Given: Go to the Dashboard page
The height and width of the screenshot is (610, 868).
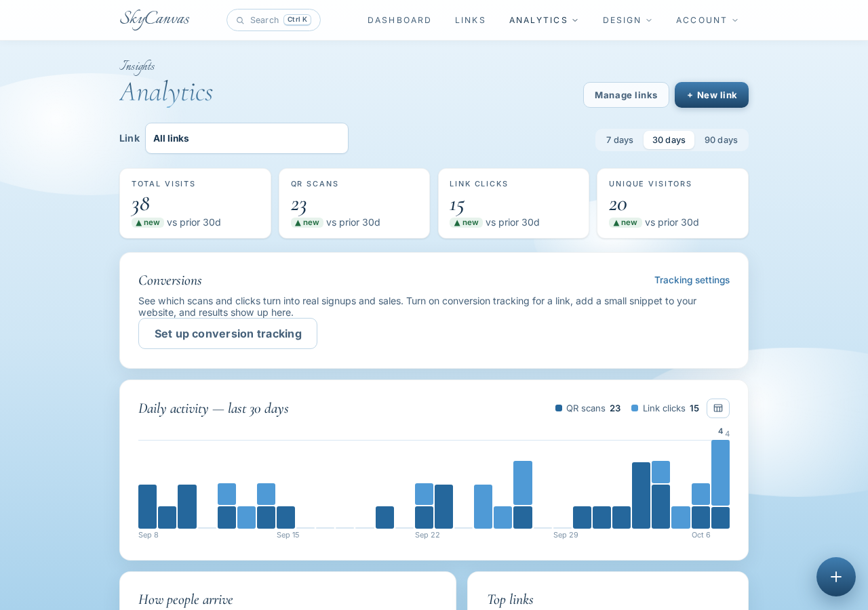Looking at the screenshot, I should [399, 20].
